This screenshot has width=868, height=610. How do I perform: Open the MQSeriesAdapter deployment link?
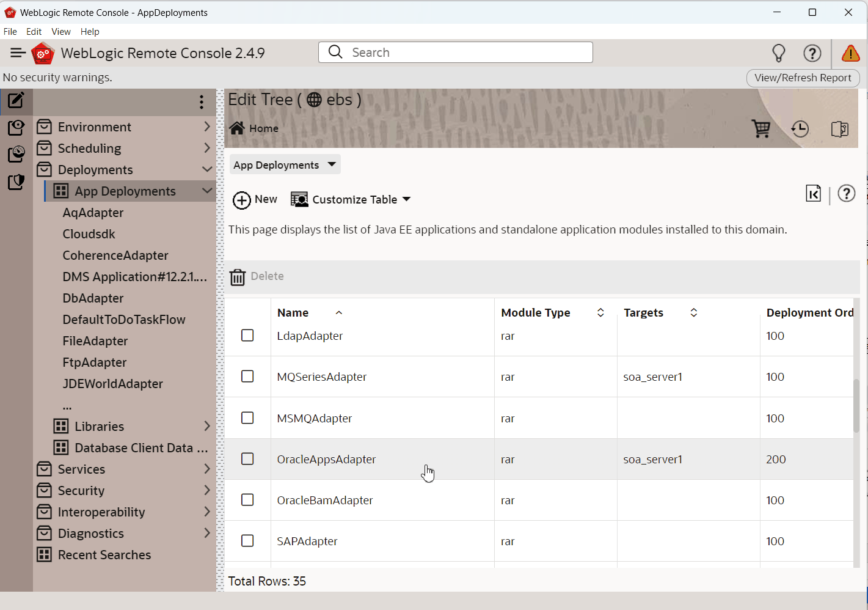pos(322,377)
